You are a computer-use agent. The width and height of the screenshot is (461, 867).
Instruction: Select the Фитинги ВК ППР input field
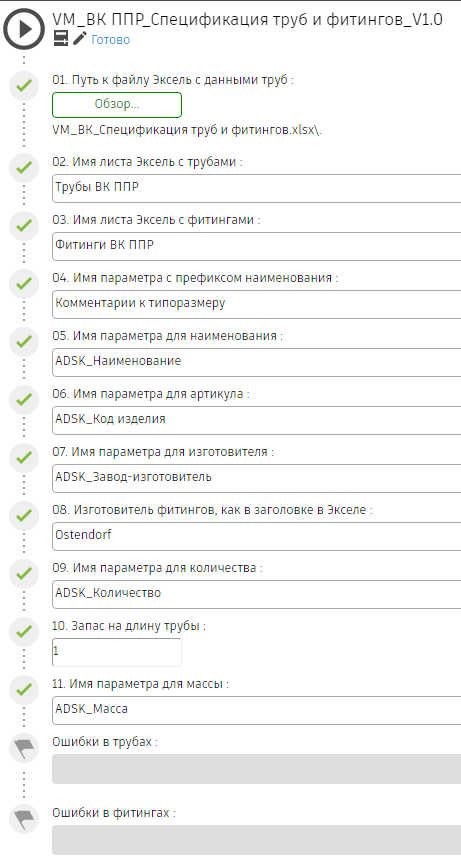tap(256, 246)
